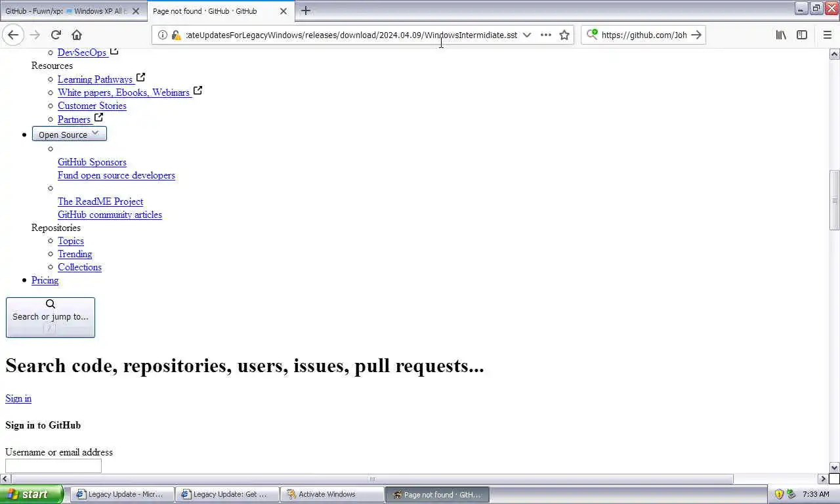The height and width of the screenshot is (504, 840).
Task: Click the Repositories heading text
Action: click(x=56, y=228)
